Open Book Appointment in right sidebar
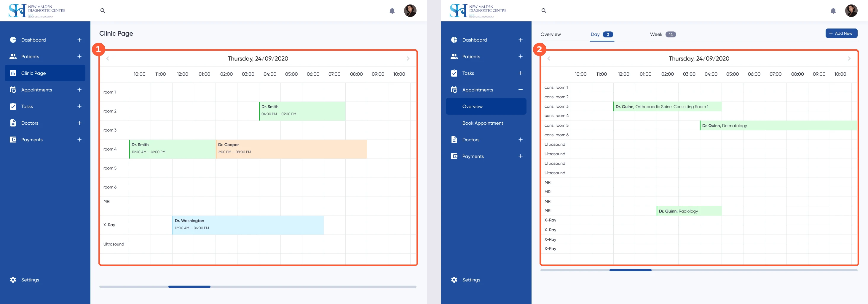 point(483,123)
